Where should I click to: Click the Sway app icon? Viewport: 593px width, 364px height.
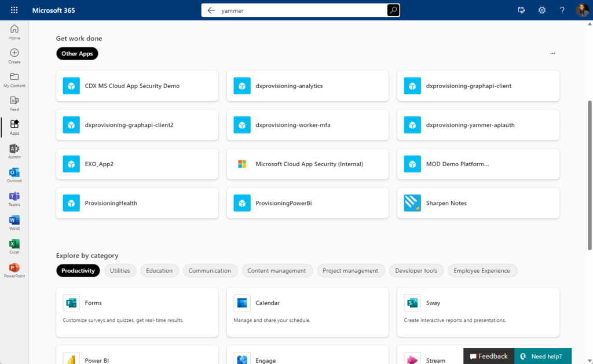tap(412, 303)
